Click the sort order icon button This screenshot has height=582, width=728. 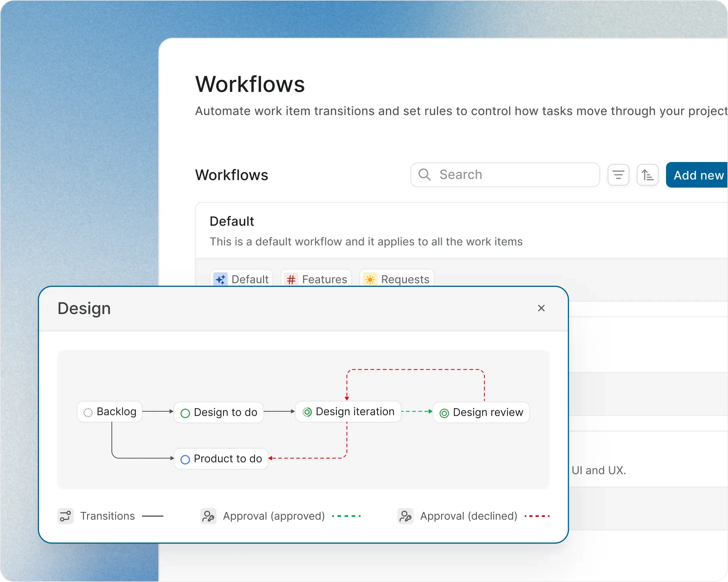point(647,175)
